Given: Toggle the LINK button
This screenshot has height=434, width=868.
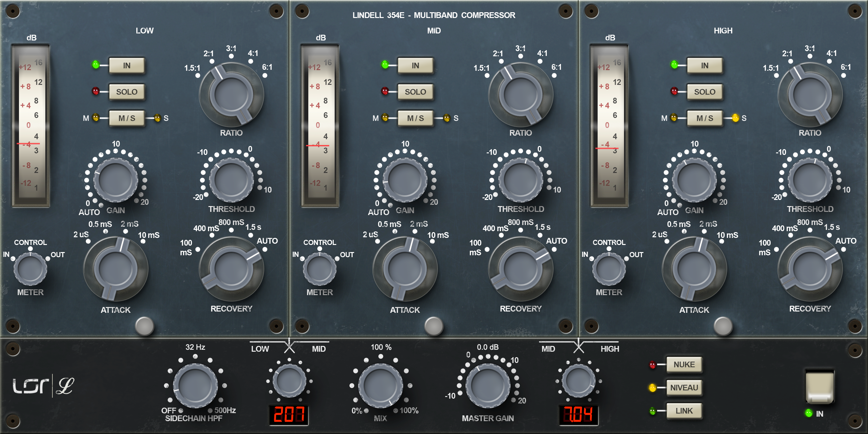Looking at the screenshot, I should click(684, 411).
